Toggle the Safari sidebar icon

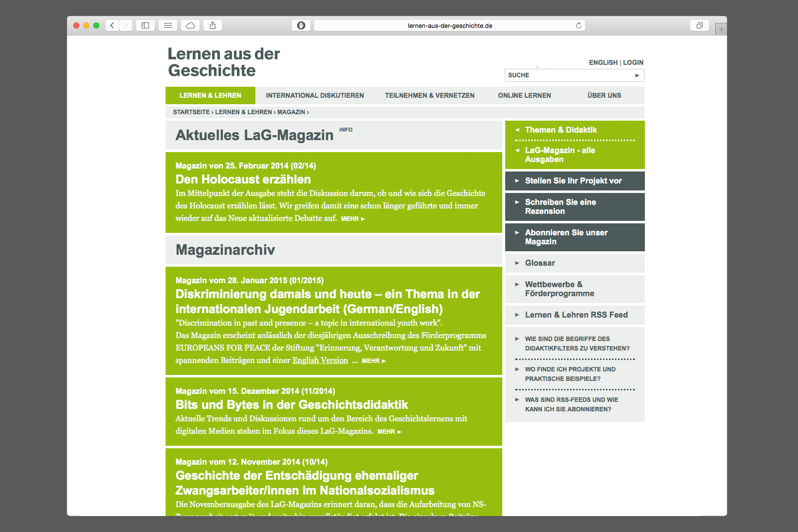[145, 25]
